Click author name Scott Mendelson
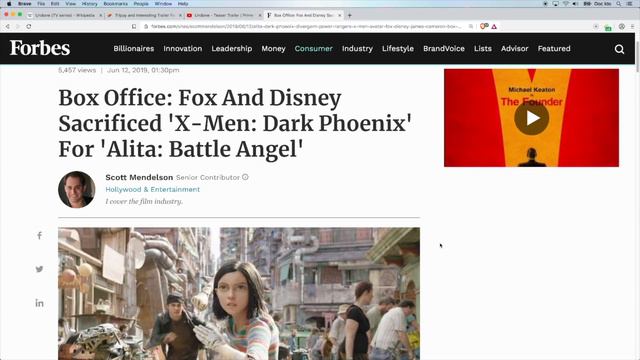 [139, 177]
